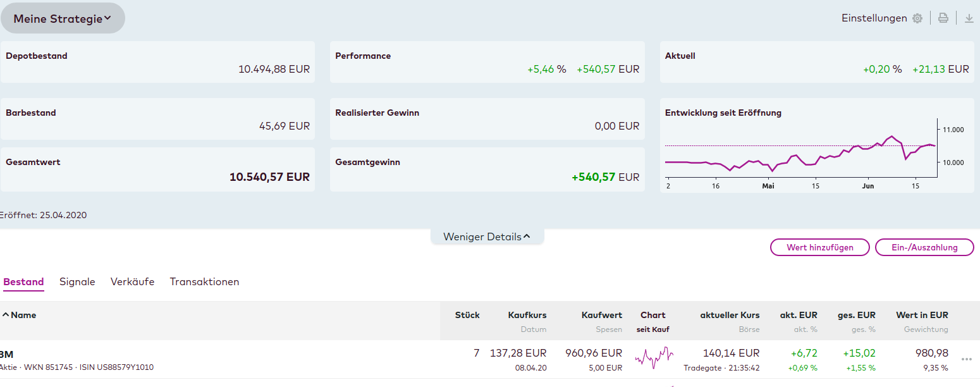Open the 3M stock entry

pos(8,353)
